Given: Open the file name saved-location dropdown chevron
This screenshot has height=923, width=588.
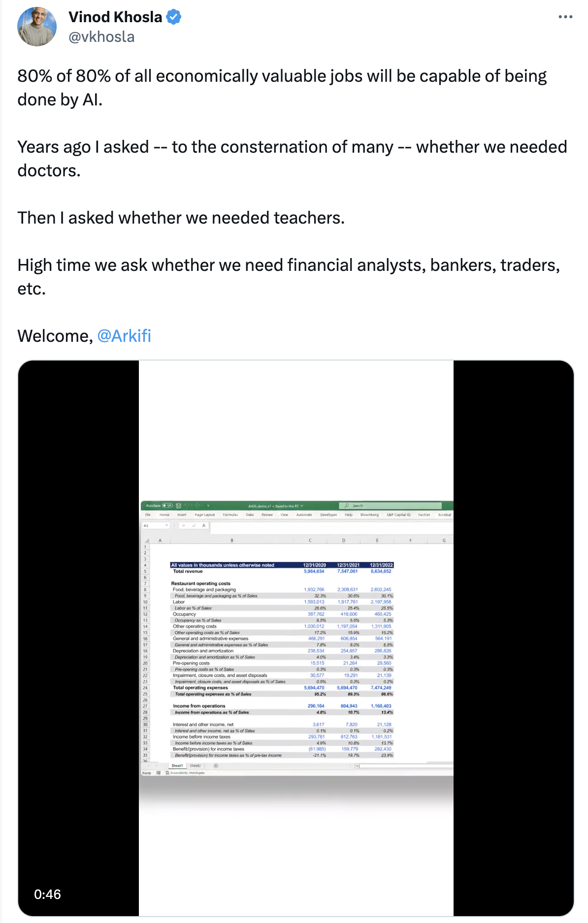Looking at the screenshot, I should (x=302, y=506).
